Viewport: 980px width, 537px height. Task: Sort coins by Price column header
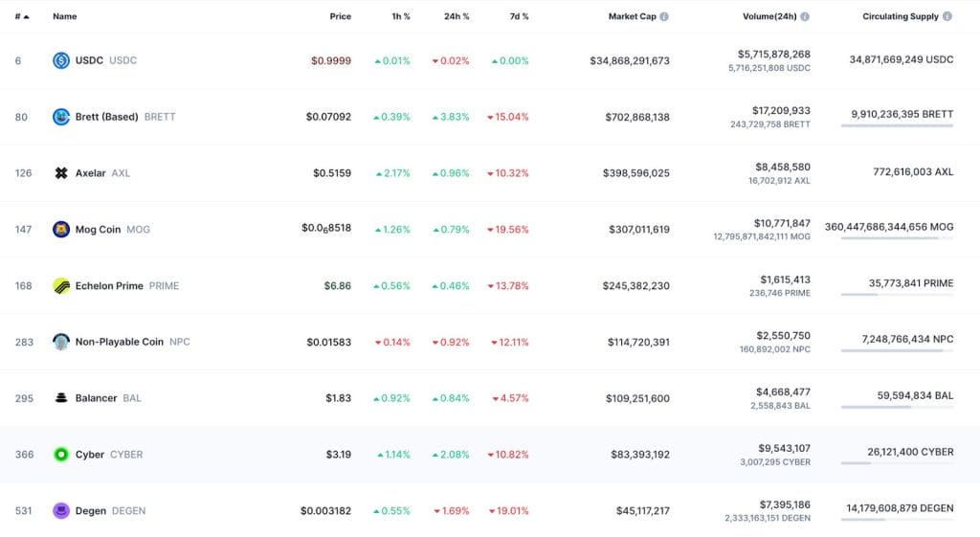340,16
